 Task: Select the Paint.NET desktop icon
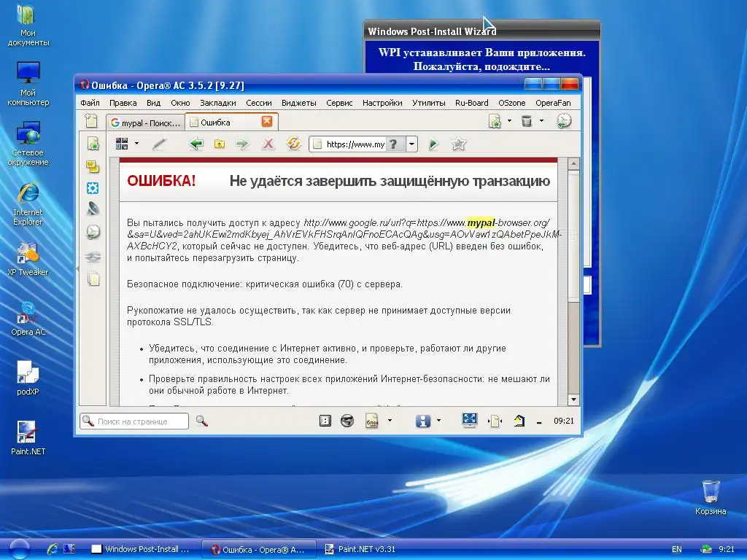coord(28,437)
